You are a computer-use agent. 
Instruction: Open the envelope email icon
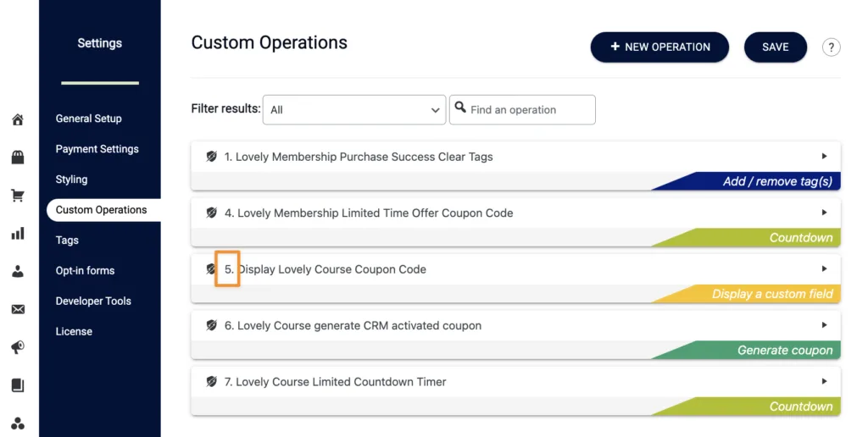pyautogui.click(x=18, y=309)
